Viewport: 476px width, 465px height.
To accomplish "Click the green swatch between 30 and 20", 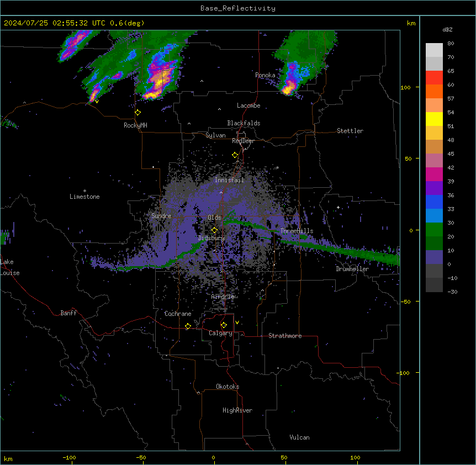I will point(434,230).
